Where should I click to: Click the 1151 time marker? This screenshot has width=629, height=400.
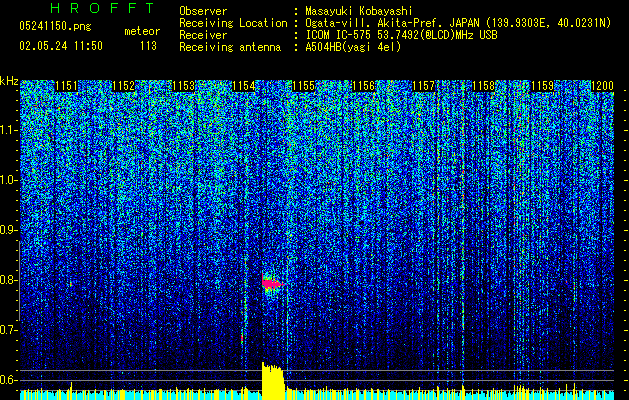click(66, 86)
